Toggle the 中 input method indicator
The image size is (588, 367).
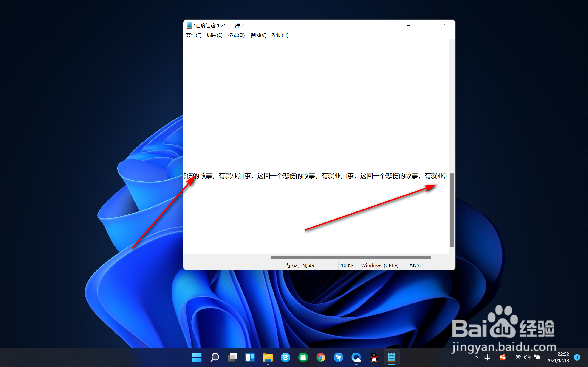487,357
